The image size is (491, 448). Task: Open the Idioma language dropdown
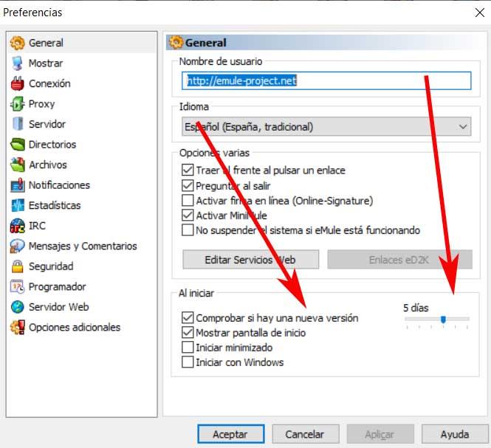326,127
